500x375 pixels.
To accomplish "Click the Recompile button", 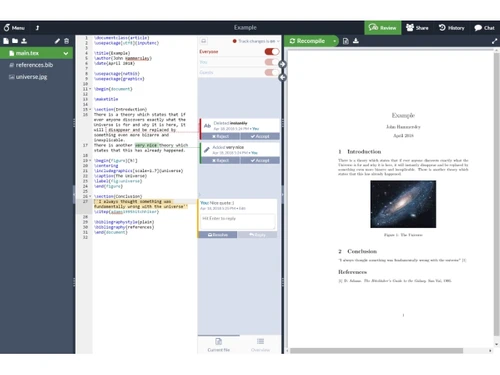I will (308, 41).
